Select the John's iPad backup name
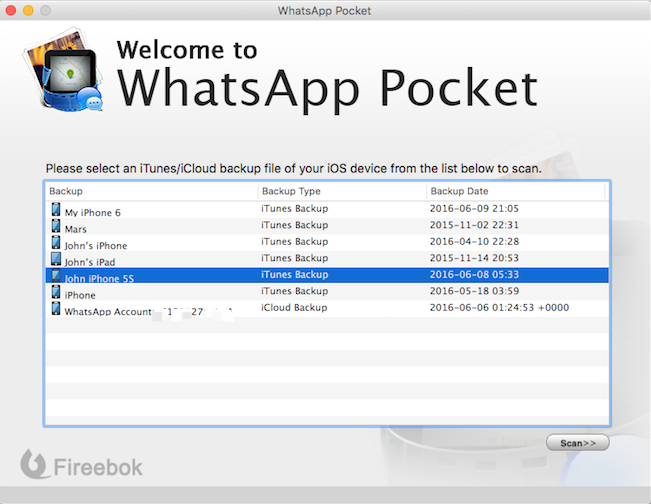Screen dimensions: 651x504 [90, 262]
